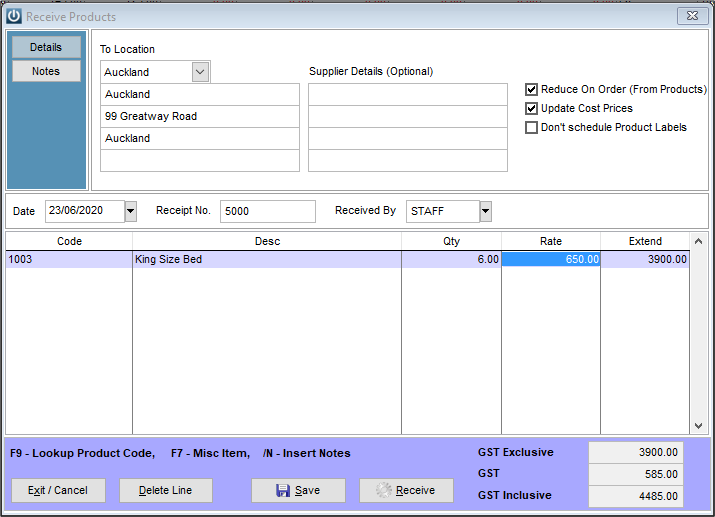Click the table scrollbar up arrow
The width and height of the screenshot is (715, 517).
(698, 241)
